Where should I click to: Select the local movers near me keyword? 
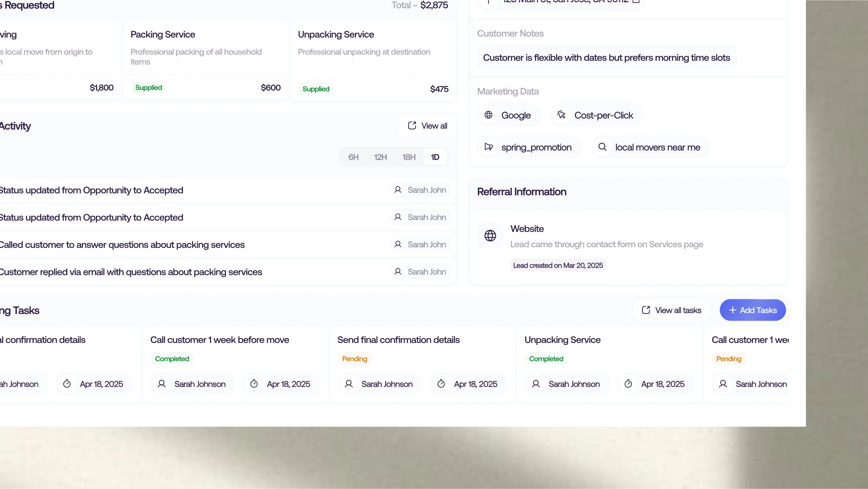pyautogui.click(x=650, y=147)
